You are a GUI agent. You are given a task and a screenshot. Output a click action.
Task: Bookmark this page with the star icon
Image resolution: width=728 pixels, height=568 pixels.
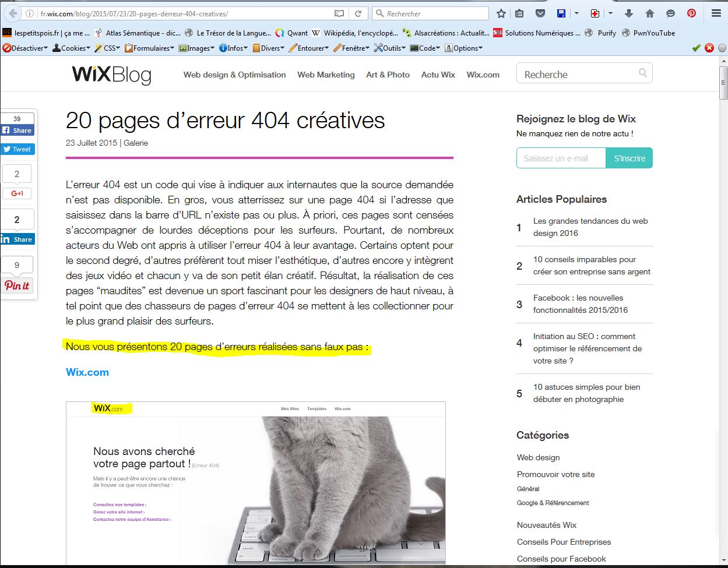(501, 13)
